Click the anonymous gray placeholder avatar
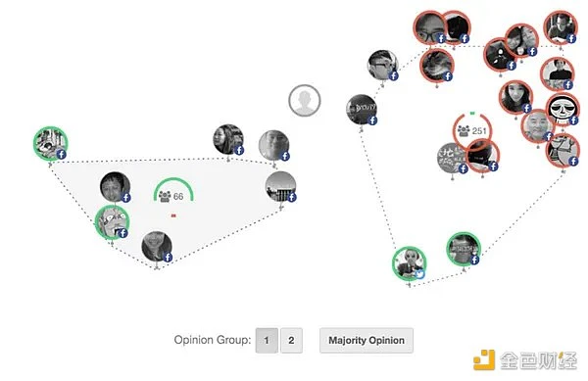The width and height of the screenshot is (588, 381). pyautogui.click(x=305, y=101)
